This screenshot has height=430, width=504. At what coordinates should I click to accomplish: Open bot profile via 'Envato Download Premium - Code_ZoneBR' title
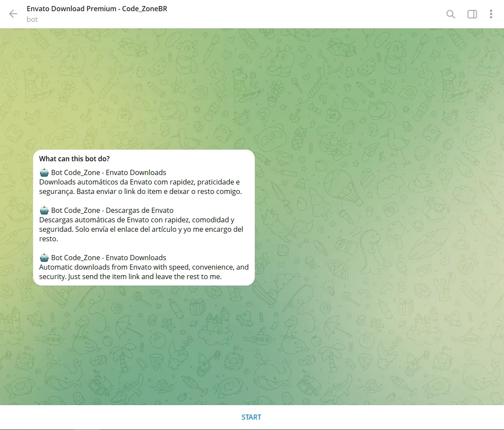point(97,9)
